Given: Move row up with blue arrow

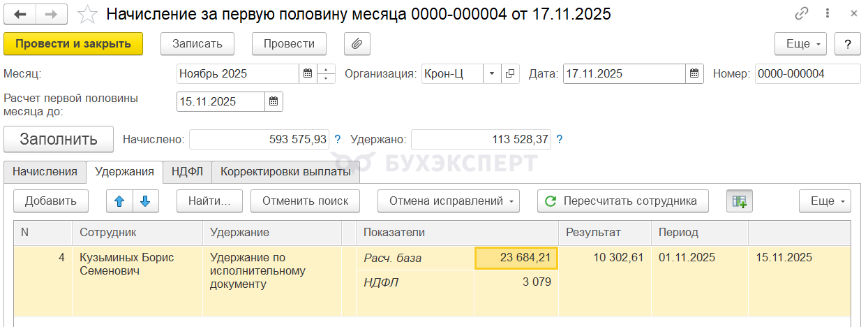Looking at the screenshot, I should [x=119, y=201].
